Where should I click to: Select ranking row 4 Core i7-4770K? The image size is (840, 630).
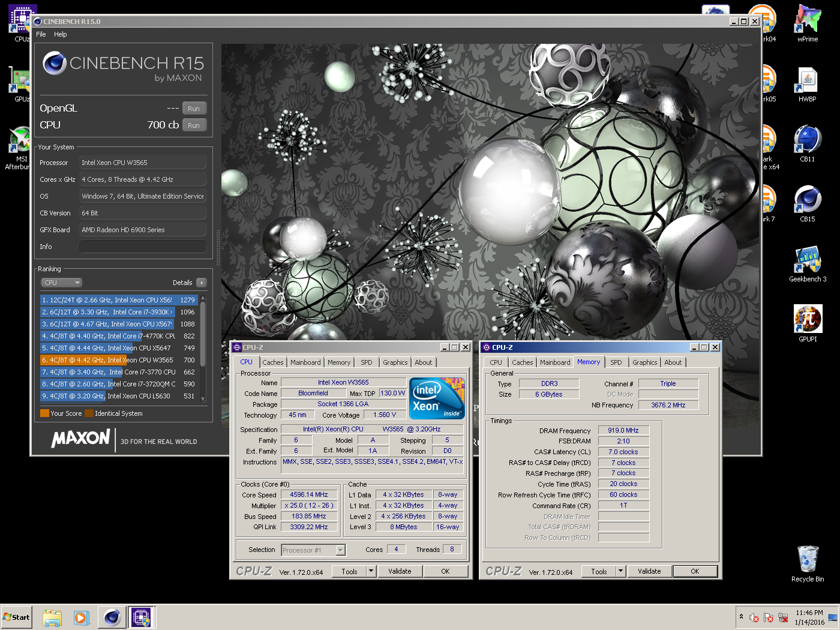point(119,336)
